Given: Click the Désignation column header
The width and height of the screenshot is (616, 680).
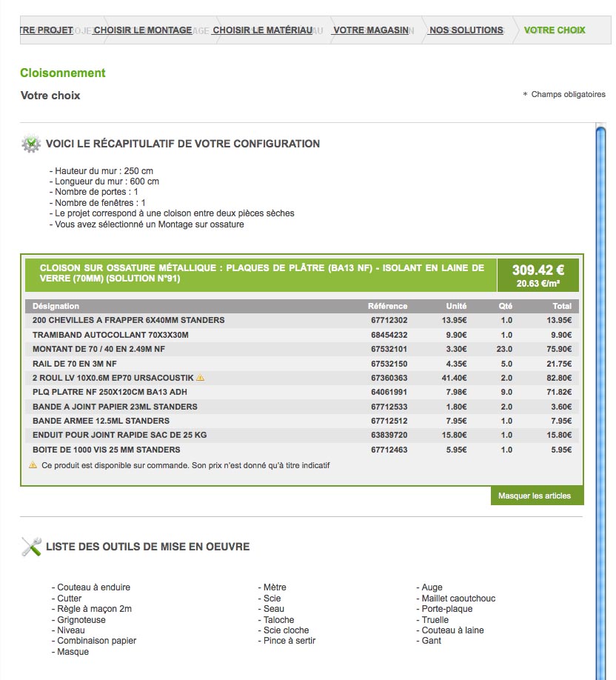Looking at the screenshot, I should point(56,306).
